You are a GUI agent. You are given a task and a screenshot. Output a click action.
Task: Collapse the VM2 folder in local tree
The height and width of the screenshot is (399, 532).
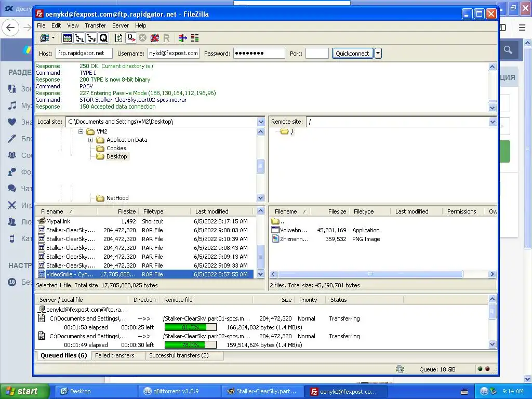(81, 131)
